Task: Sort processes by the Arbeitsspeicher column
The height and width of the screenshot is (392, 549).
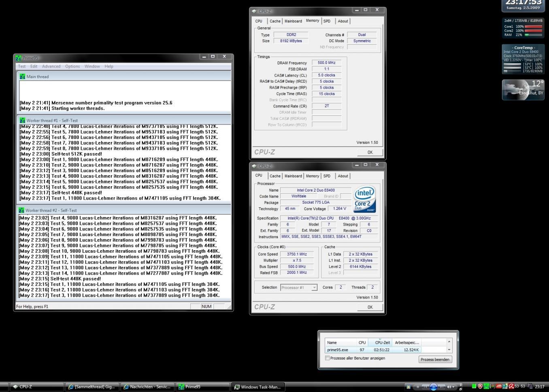Action: (407, 343)
